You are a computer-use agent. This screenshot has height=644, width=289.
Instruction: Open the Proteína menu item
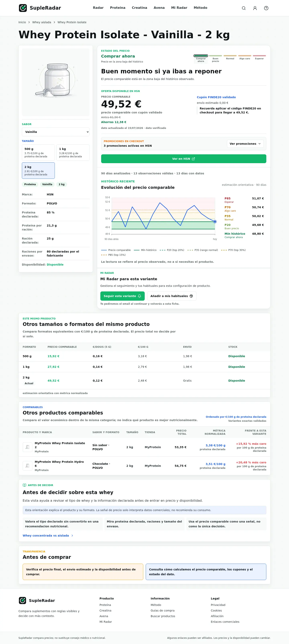(x=118, y=8)
